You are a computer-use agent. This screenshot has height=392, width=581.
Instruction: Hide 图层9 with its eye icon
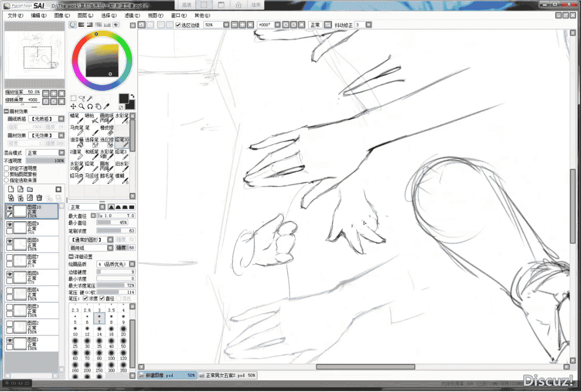(x=9, y=225)
